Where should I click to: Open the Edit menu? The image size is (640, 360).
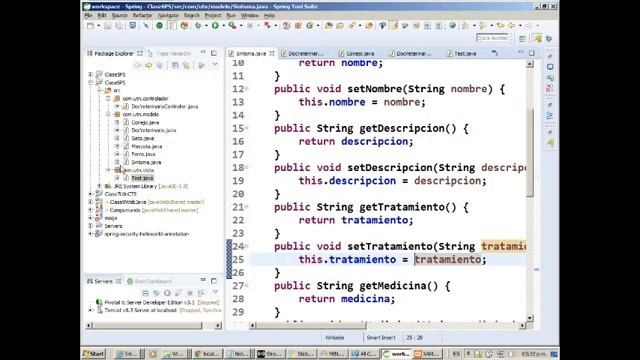(102, 16)
